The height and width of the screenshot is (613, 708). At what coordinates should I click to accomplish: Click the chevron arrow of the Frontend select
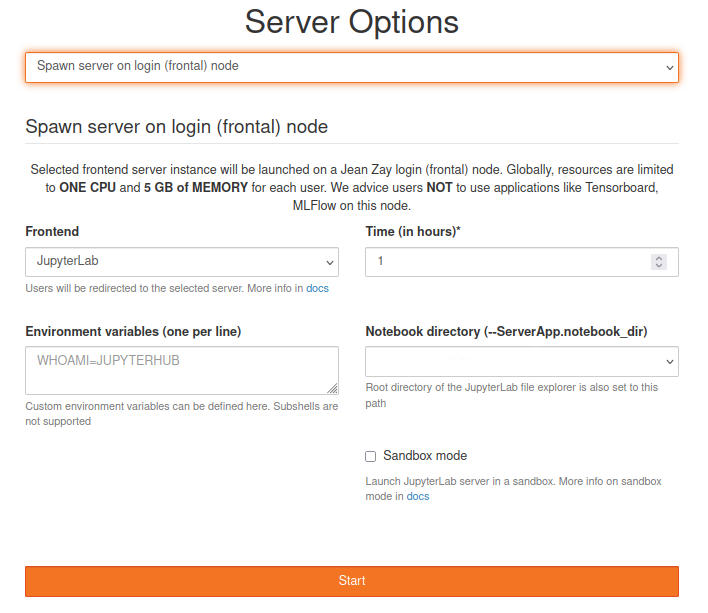click(x=329, y=262)
